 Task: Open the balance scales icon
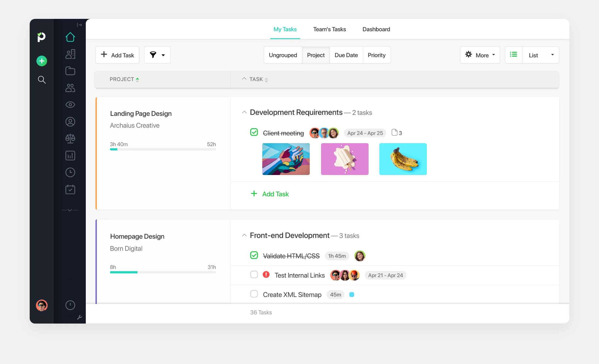pyautogui.click(x=70, y=139)
